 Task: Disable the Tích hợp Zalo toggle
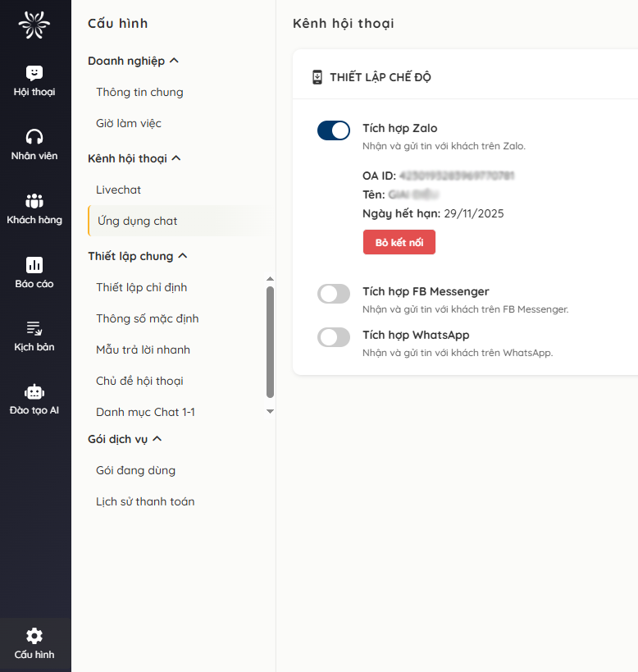pyautogui.click(x=334, y=130)
